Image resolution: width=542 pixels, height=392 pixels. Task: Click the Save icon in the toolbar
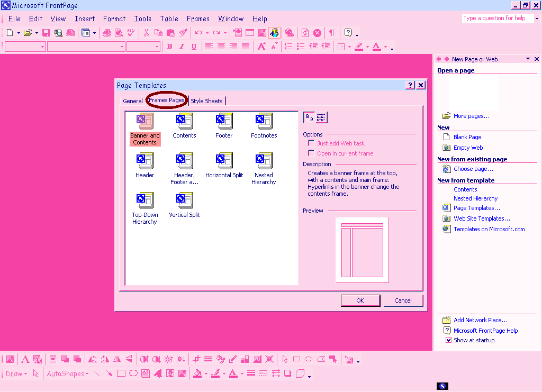[x=46, y=33]
